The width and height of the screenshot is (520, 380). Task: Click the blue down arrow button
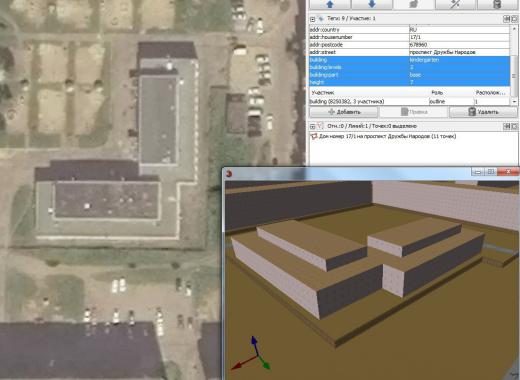click(x=372, y=4)
